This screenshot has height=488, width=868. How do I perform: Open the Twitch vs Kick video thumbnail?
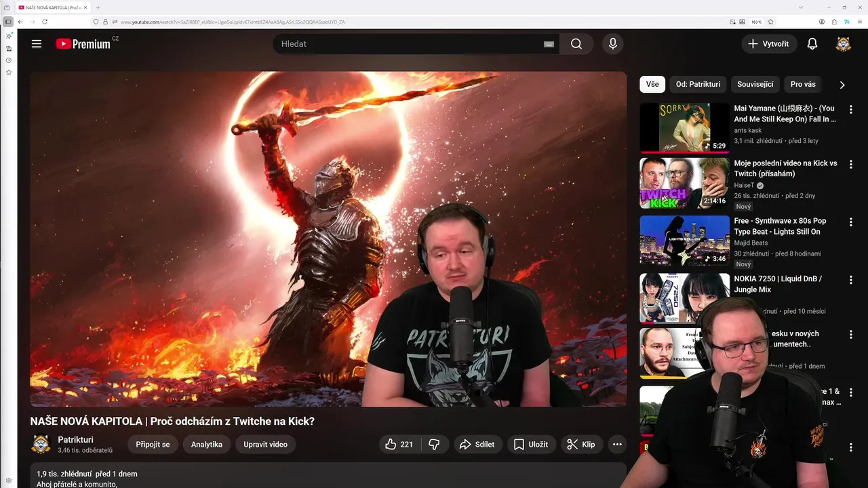click(684, 183)
